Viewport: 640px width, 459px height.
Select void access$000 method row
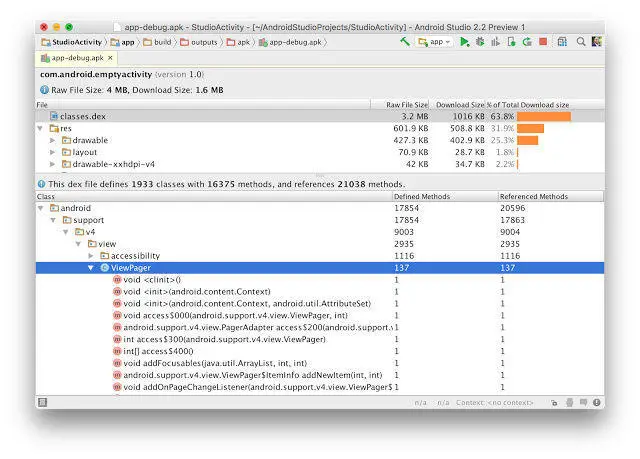pyautogui.click(x=320, y=315)
